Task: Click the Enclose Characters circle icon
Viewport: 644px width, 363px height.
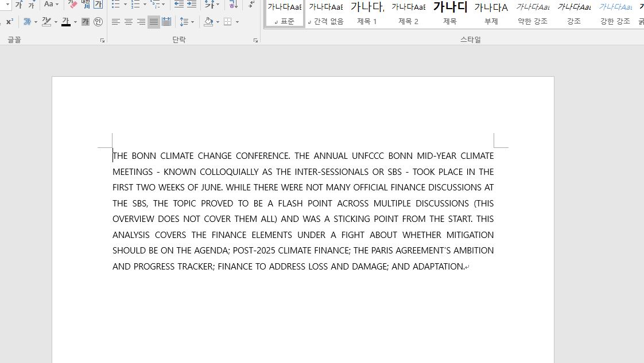Action: click(x=98, y=22)
